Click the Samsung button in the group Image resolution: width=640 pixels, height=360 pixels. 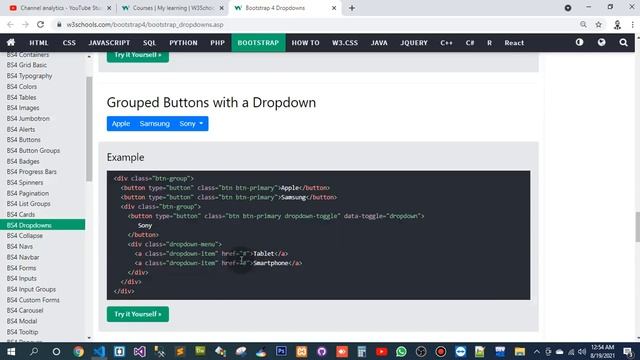pyautogui.click(x=154, y=124)
